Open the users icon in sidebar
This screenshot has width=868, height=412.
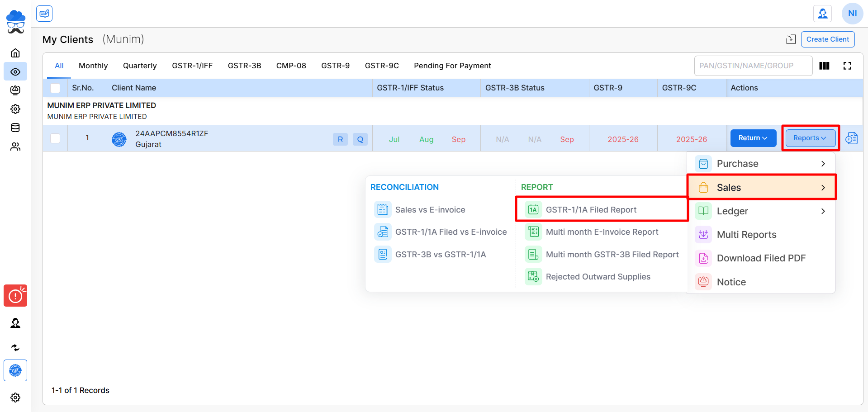(15, 147)
